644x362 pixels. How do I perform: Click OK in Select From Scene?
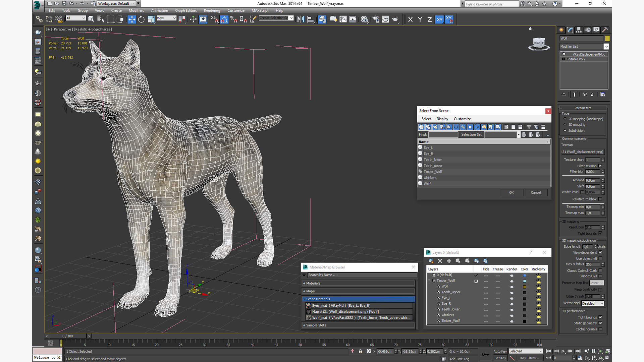(x=511, y=192)
